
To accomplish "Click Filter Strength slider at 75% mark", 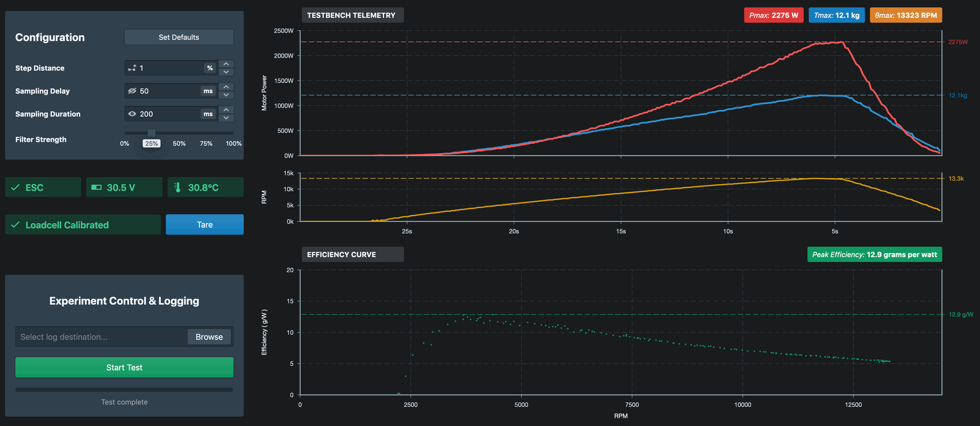I will [206, 133].
